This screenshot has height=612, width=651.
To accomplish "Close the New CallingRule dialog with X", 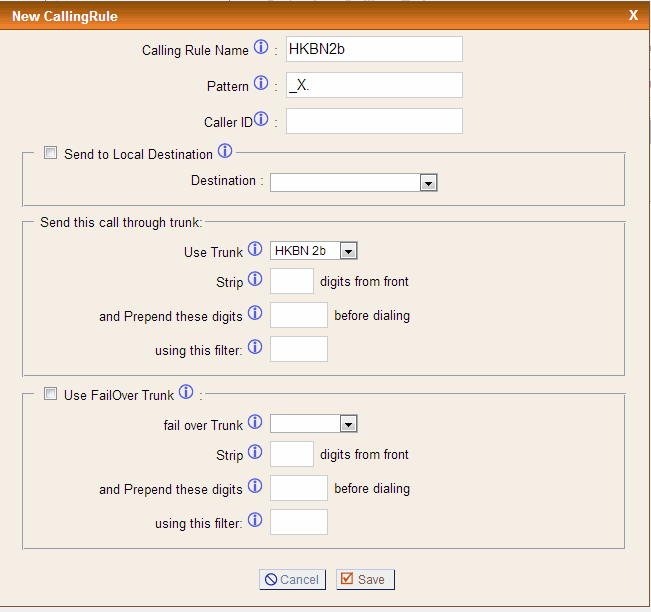I will pos(633,15).
